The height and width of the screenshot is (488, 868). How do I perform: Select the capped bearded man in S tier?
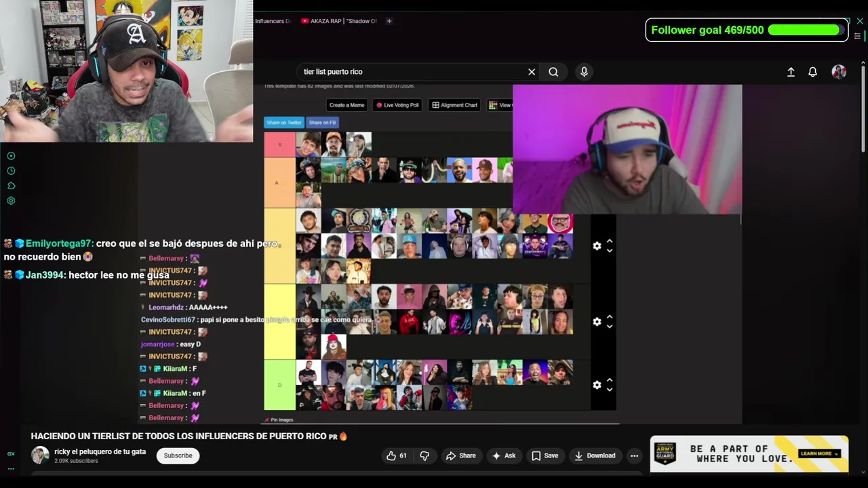334,145
